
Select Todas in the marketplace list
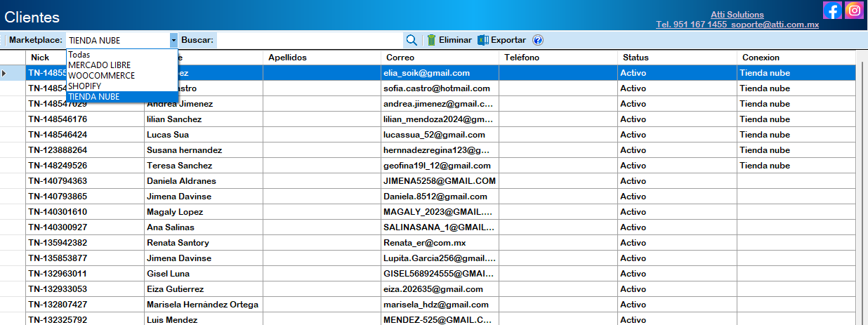pyautogui.click(x=79, y=55)
